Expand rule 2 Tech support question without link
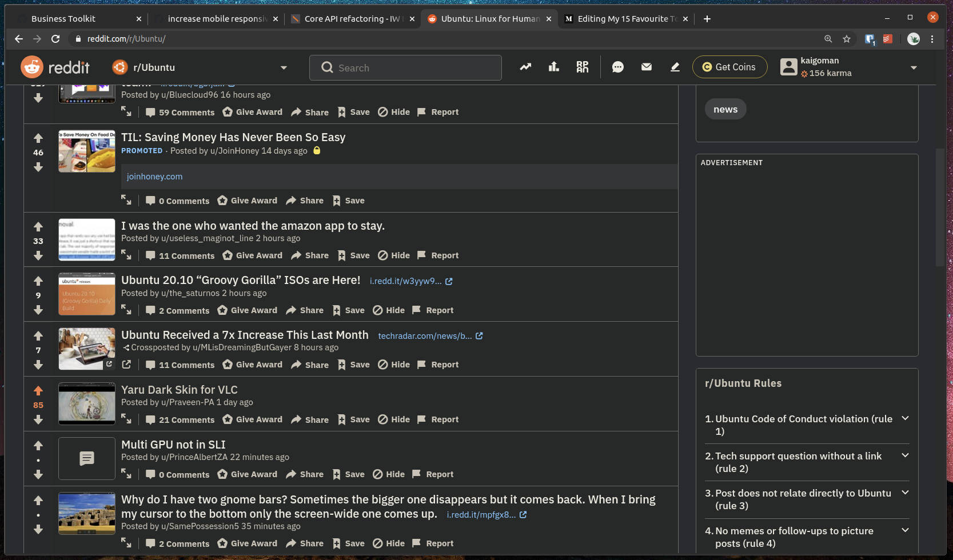Viewport: 953px width, 560px height. (807, 462)
